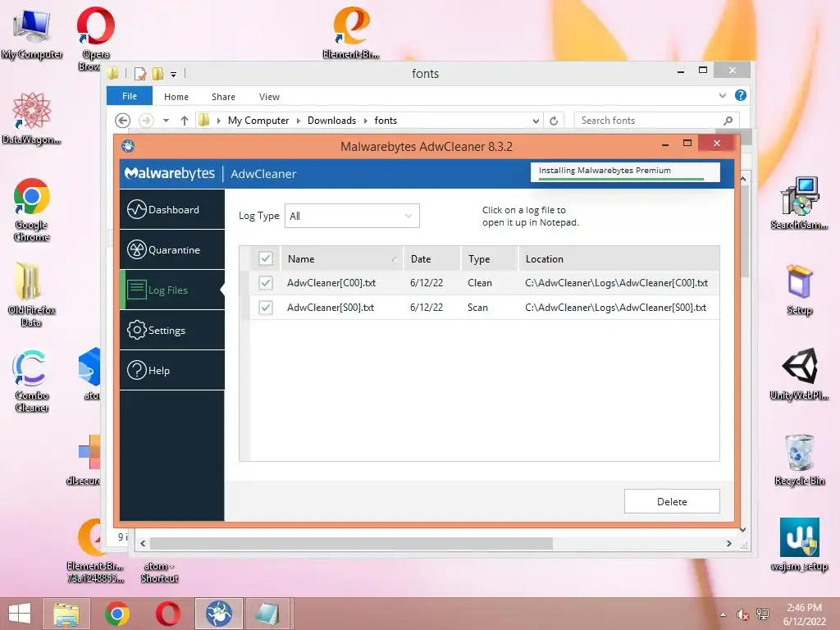Viewport: 840px width, 630px height.
Task: Run wajam_setup from desktop
Action: pyautogui.click(x=799, y=545)
